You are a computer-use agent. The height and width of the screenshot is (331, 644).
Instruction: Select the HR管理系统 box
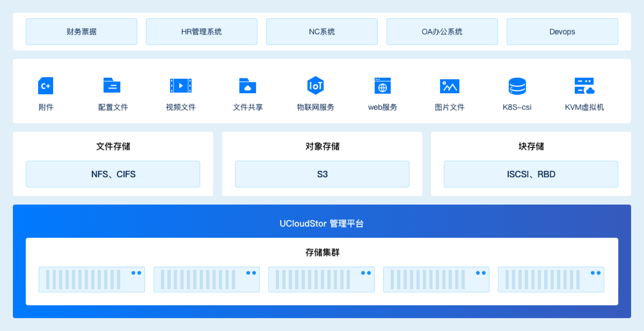pyautogui.click(x=202, y=32)
